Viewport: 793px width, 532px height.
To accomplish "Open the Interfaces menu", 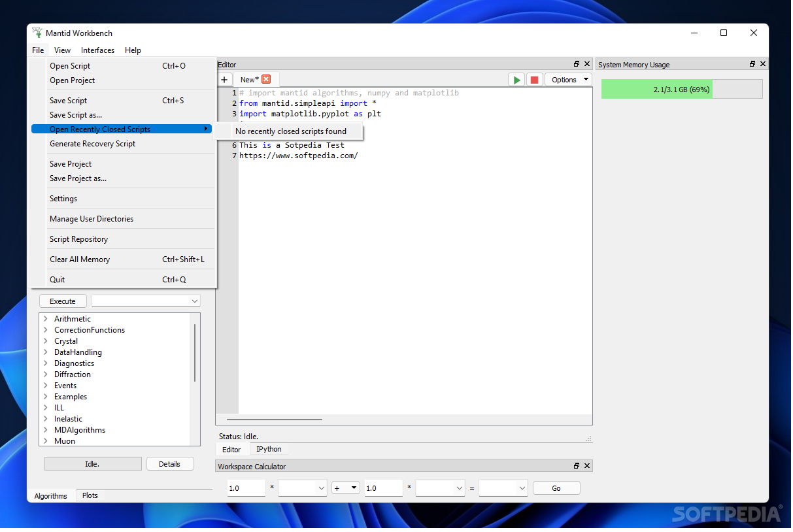I will pyautogui.click(x=97, y=50).
